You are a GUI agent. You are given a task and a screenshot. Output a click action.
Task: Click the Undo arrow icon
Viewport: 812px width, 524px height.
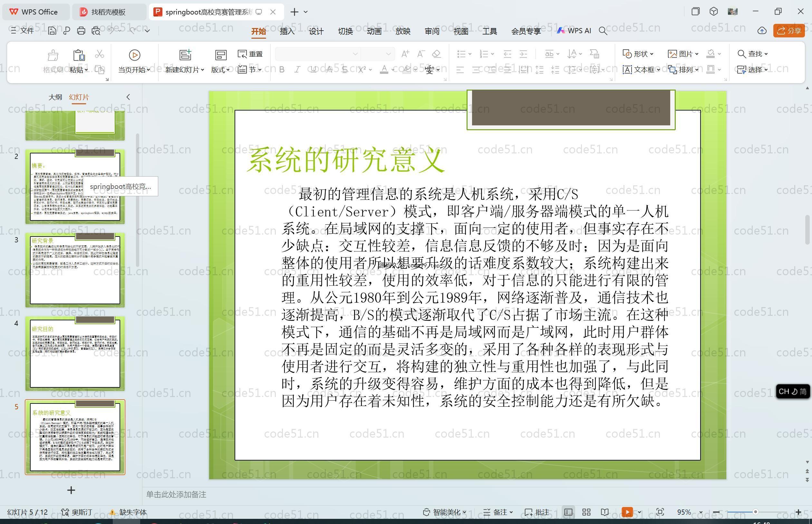point(111,31)
